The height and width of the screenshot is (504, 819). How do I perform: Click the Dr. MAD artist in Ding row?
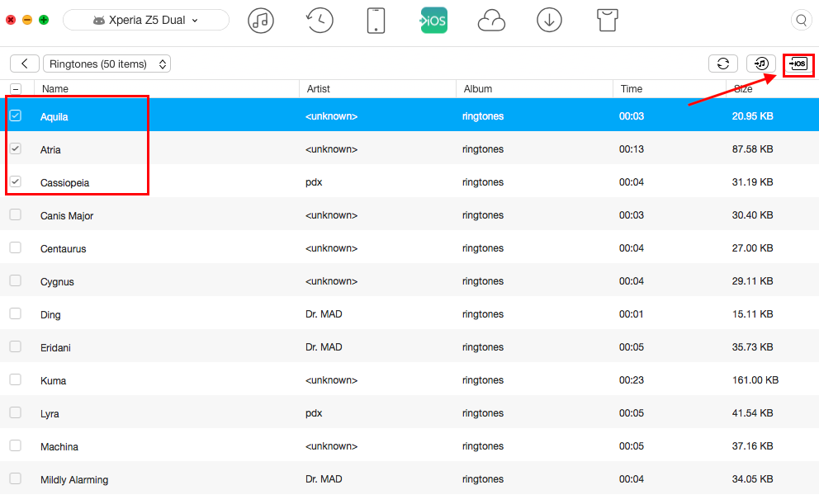[x=324, y=314]
